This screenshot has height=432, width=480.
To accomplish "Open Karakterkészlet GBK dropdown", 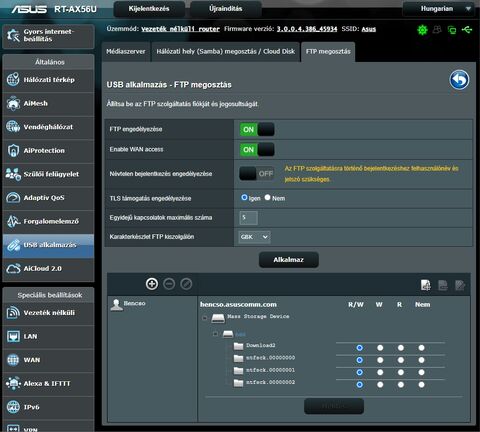I will pyautogui.click(x=254, y=237).
